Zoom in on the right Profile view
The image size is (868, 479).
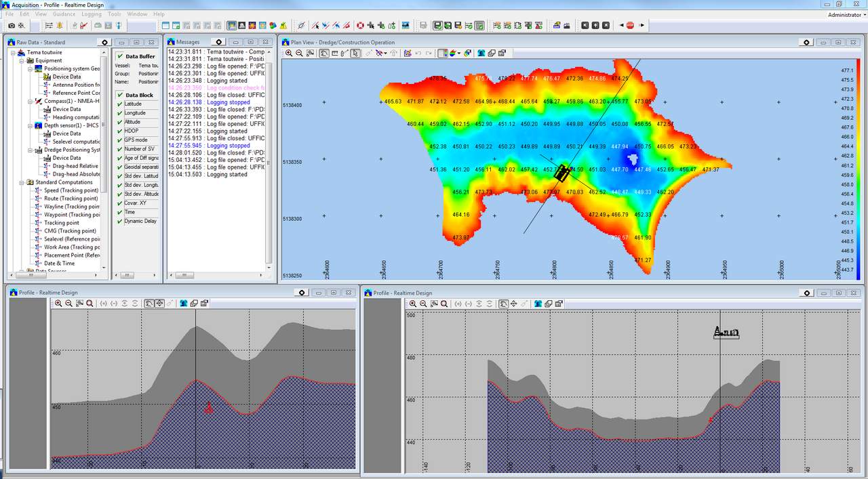point(413,304)
